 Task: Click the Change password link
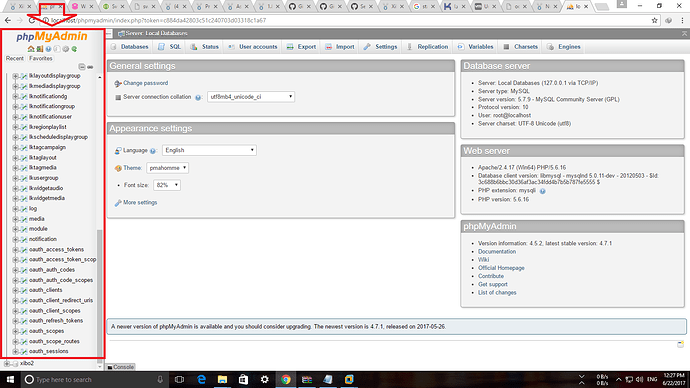point(145,83)
